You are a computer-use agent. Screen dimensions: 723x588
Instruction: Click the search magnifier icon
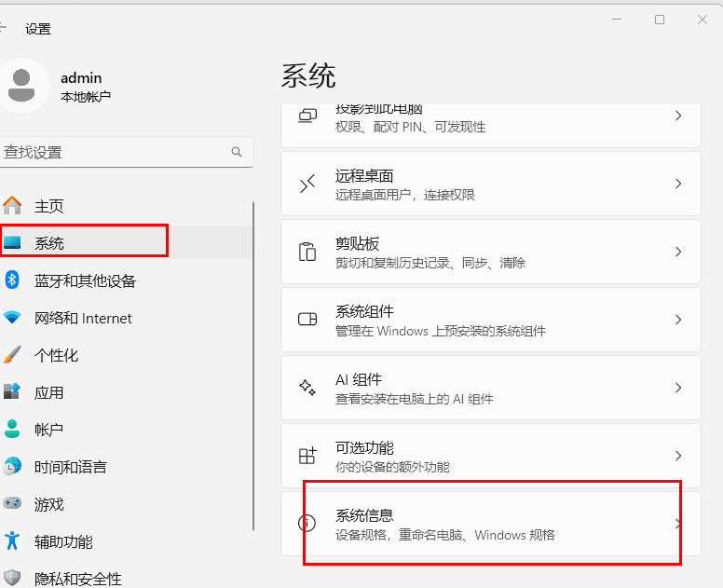pyautogui.click(x=237, y=152)
